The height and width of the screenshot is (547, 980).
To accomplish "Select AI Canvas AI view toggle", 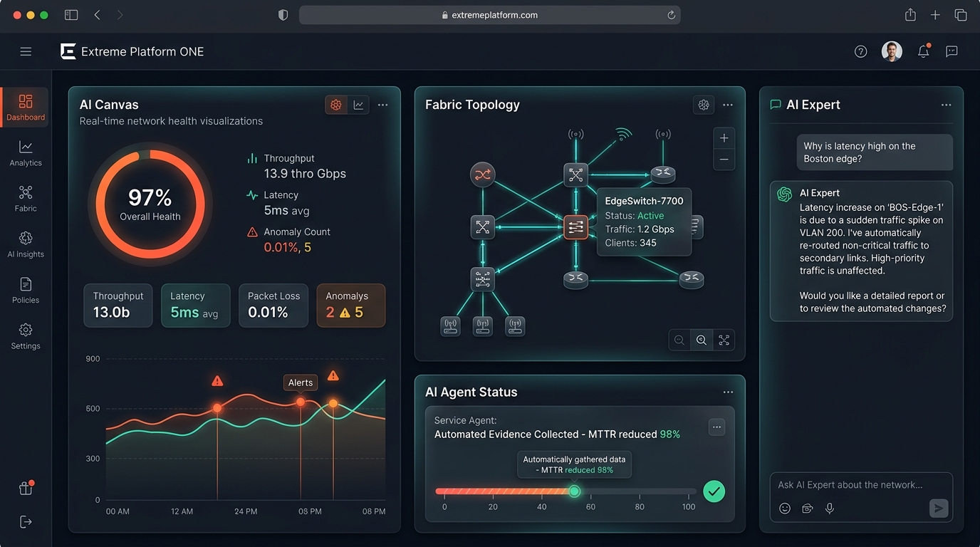I will (335, 105).
